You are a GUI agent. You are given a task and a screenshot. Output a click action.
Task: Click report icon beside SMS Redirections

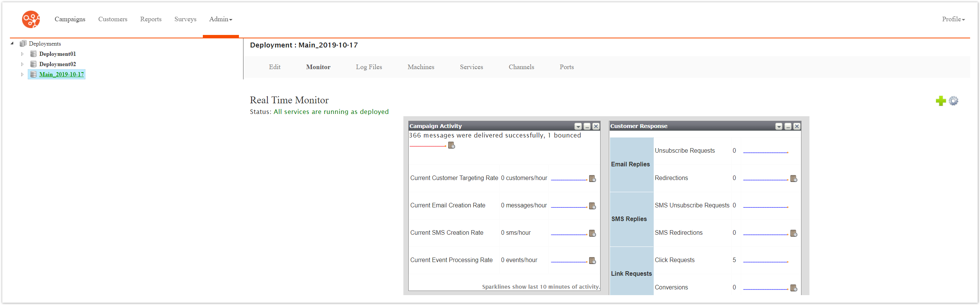coord(793,234)
